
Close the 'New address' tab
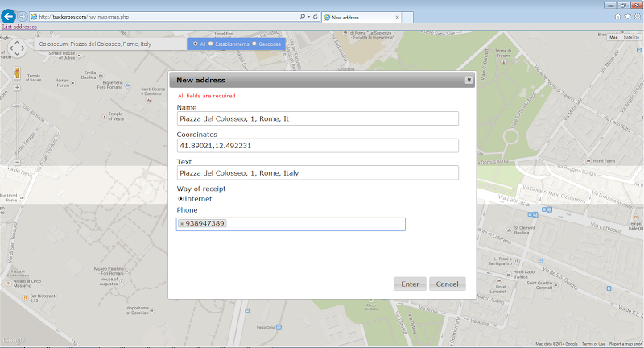[397, 17]
